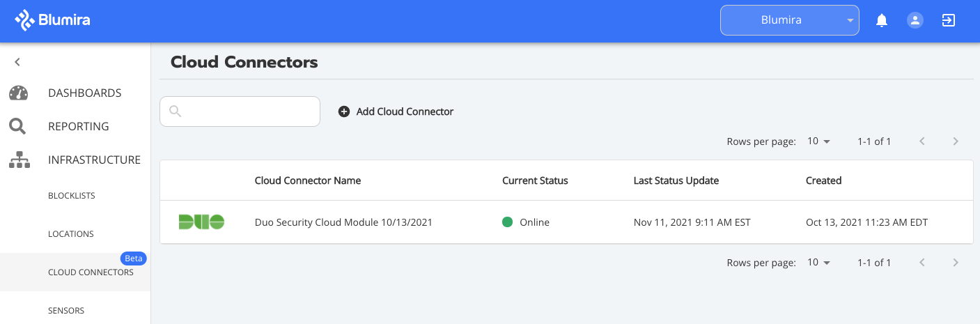Open the Blumira organization dropdown
980x324 pixels.
[790, 20]
